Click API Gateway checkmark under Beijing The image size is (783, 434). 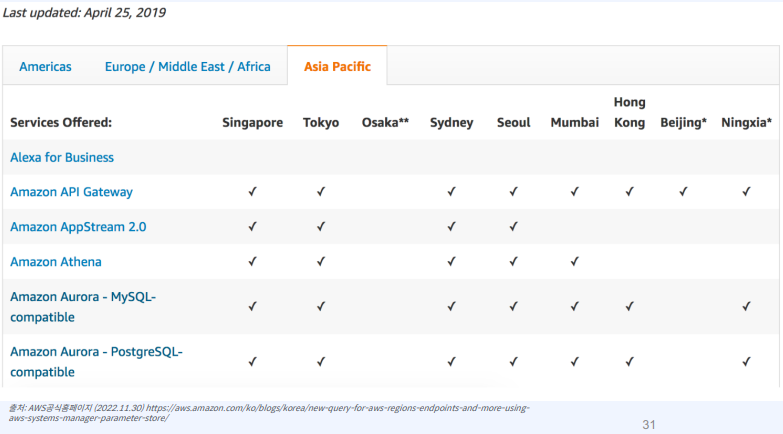point(684,191)
